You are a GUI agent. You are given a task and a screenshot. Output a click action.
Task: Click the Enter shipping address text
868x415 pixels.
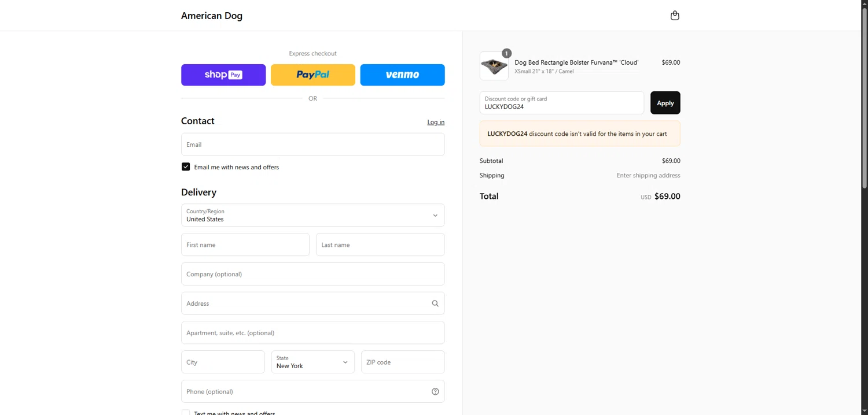649,175
